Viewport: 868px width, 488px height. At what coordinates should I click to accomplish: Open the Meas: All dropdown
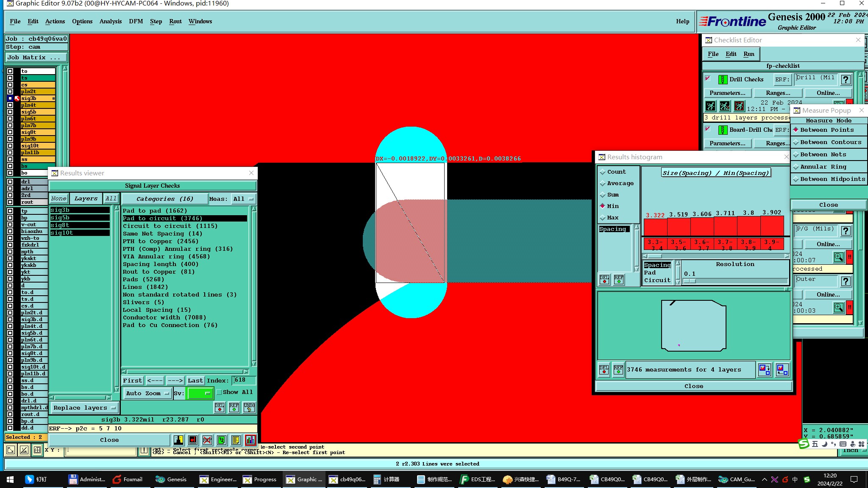pos(243,199)
